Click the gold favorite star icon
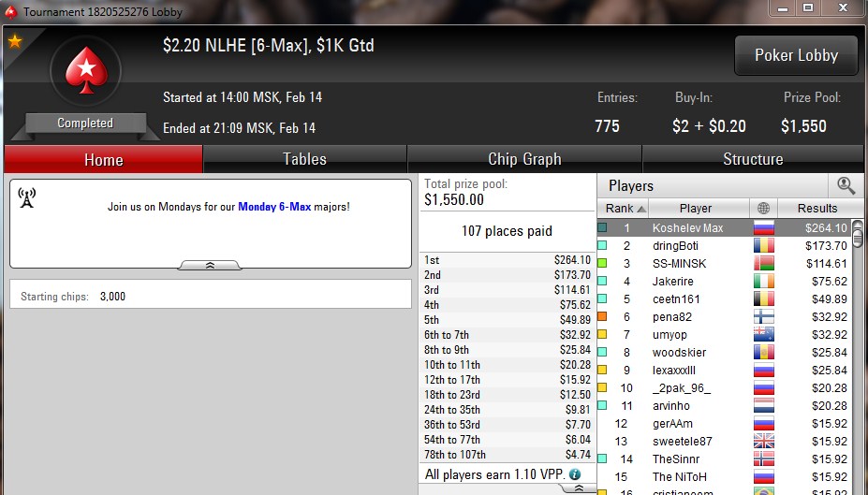 (15, 41)
